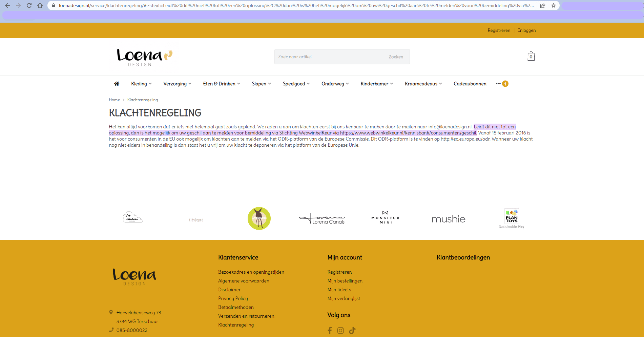Expand the Kleding dropdown menu
The image size is (644, 337).
(x=141, y=84)
